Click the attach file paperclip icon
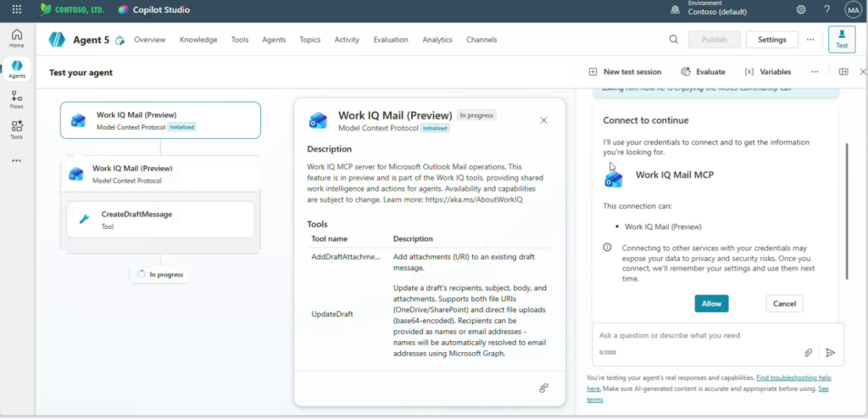The height and width of the screenshot is (419, 868). click(x=809, y=352)
